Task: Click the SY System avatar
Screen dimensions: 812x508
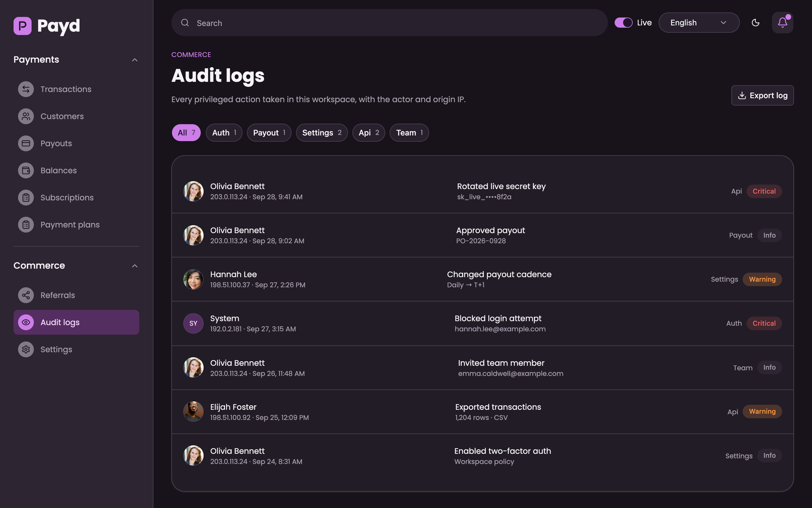Action: [x=193, y=323]
